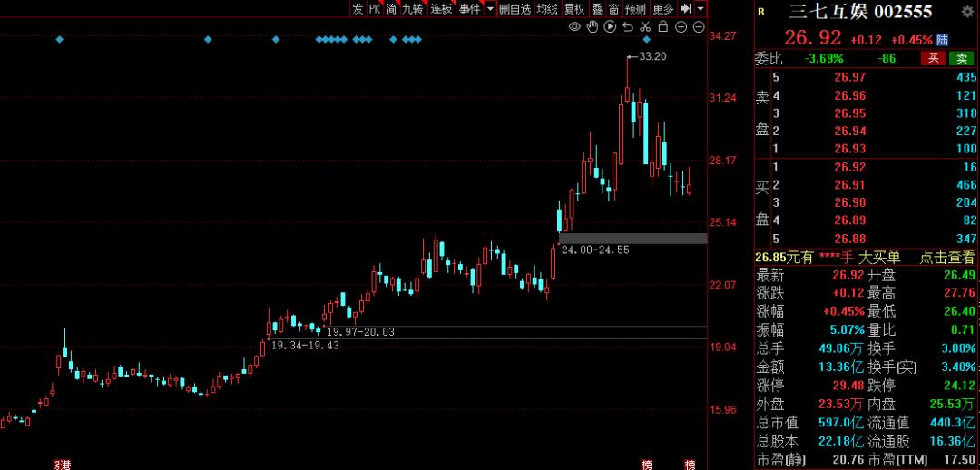Click stock name 三七互娱 002555
This screenshot has width=980, height=470.
point(860,11)
